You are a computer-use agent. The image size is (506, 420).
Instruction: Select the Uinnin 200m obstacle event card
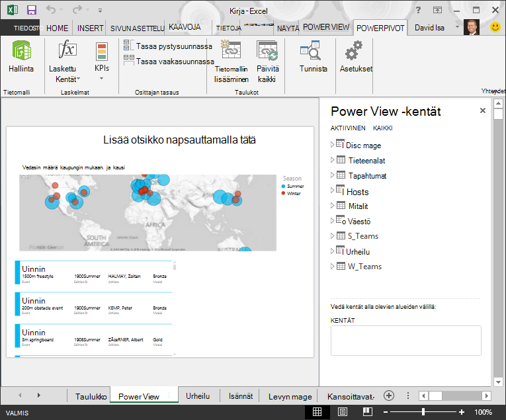(93, 304)
